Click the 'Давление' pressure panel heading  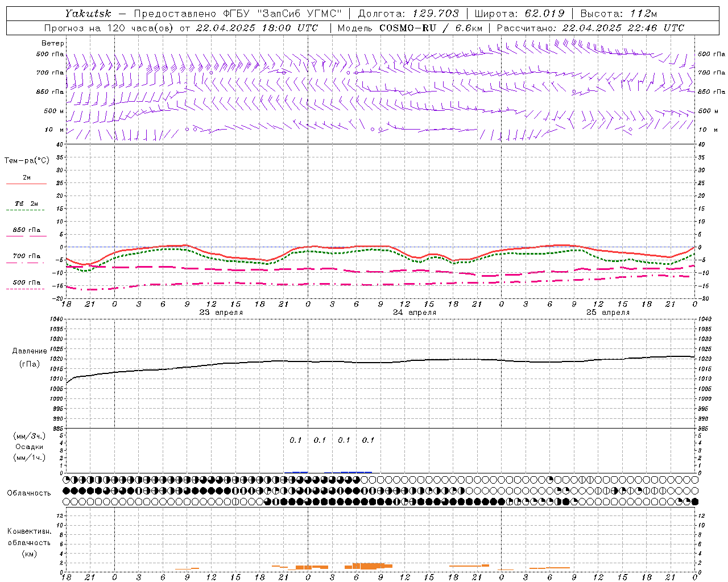30,351
